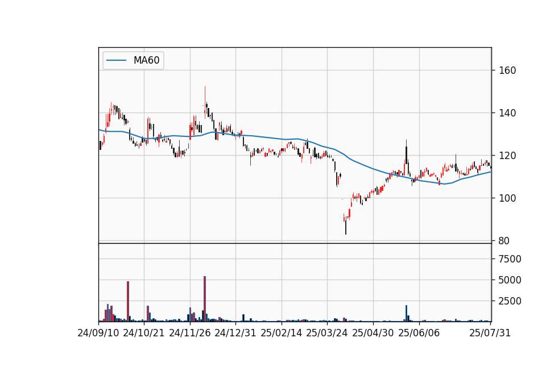Click the 80 price axis label
Image resolution: width=546 pixels, height=392 pixels.
pos(504,241)
